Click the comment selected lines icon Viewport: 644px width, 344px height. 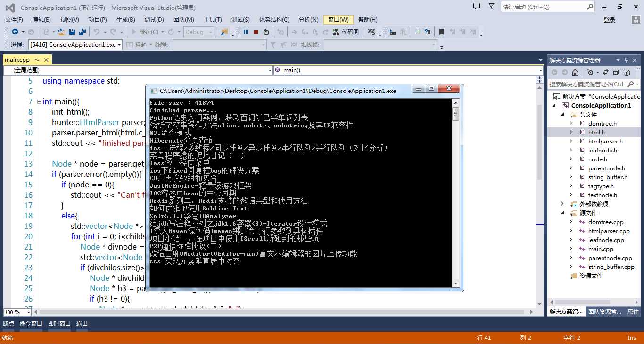tap(418, 32)
